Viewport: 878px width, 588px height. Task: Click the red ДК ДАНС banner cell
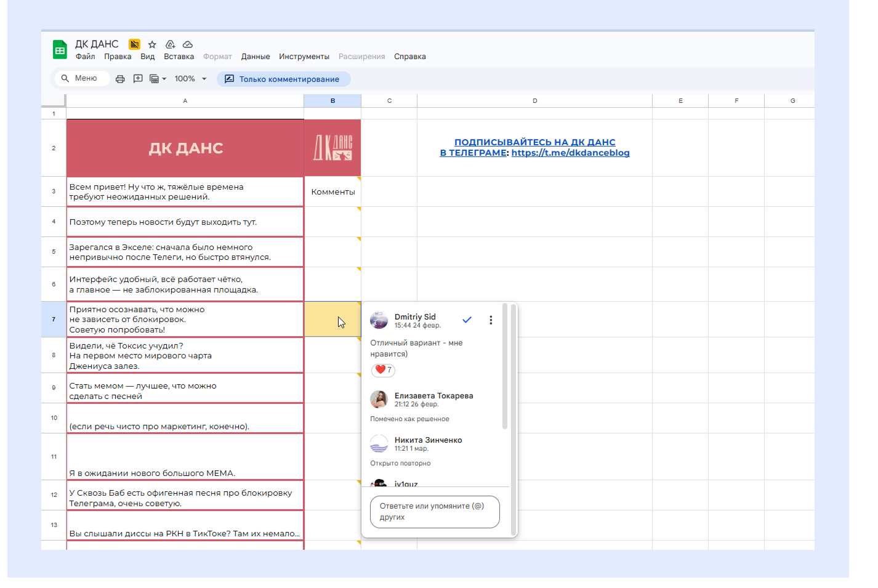(x=185, y=148)
